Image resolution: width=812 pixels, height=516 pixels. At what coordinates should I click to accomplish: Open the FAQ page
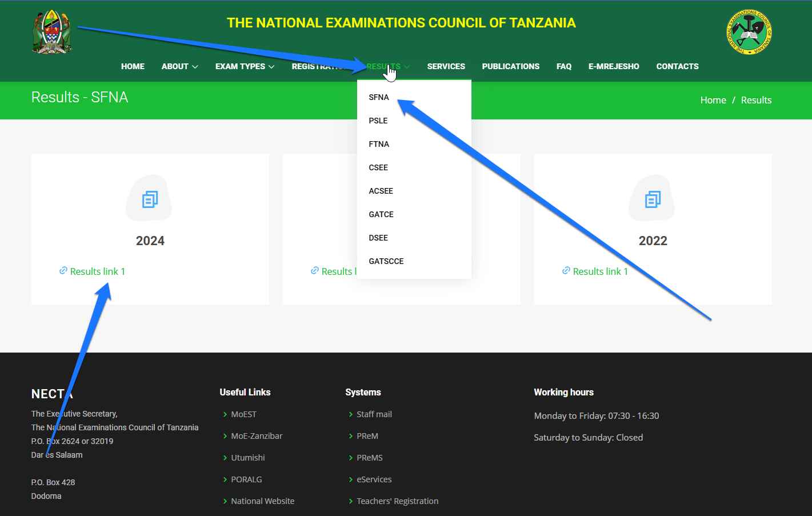(564, 66)
